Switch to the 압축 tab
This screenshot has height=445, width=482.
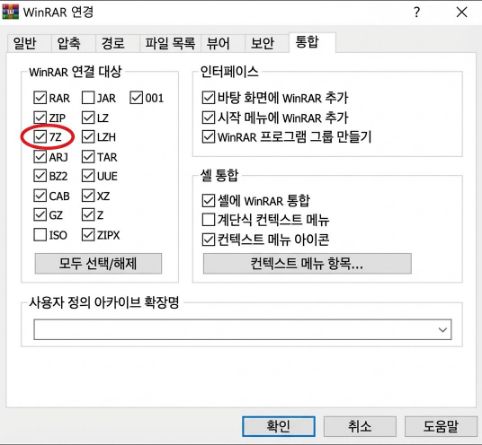73,43
